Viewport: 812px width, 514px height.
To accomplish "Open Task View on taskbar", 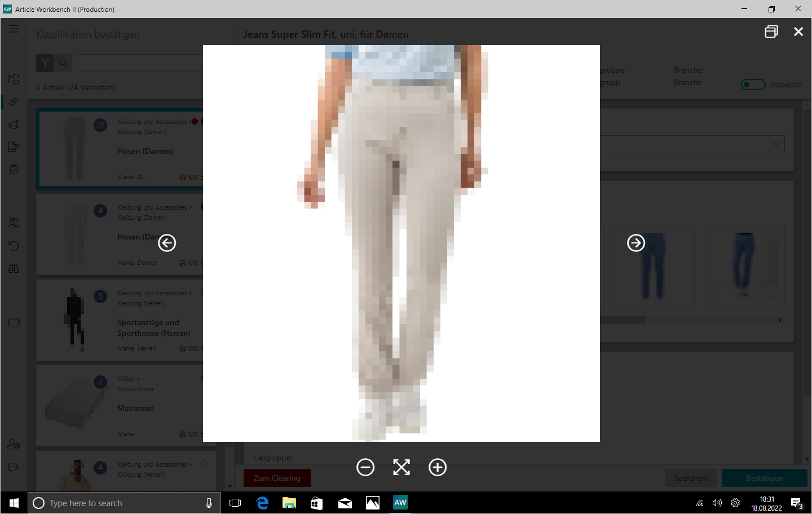I will pos(235,503).
